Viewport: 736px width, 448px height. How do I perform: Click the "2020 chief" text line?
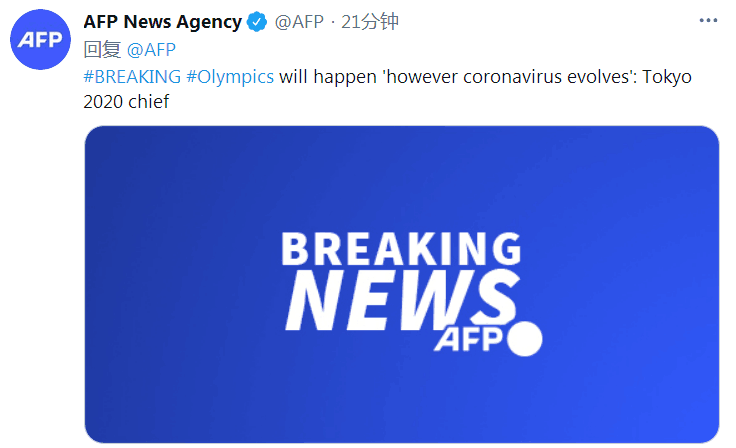(128, 102)
